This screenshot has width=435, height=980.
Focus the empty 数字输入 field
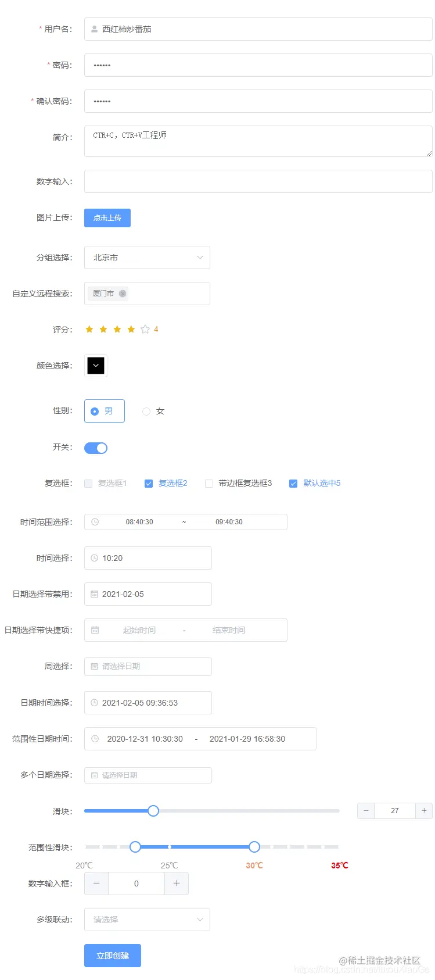(x=258, y=181)
